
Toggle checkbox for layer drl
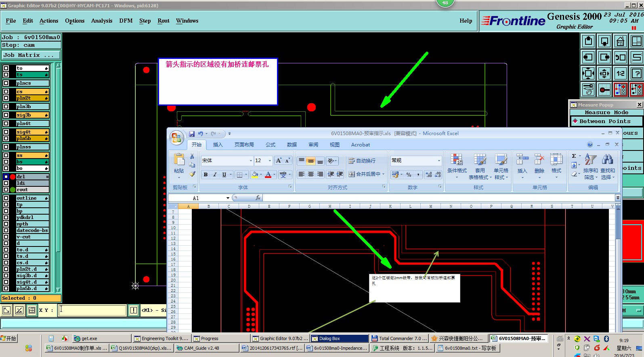point(6,177)
